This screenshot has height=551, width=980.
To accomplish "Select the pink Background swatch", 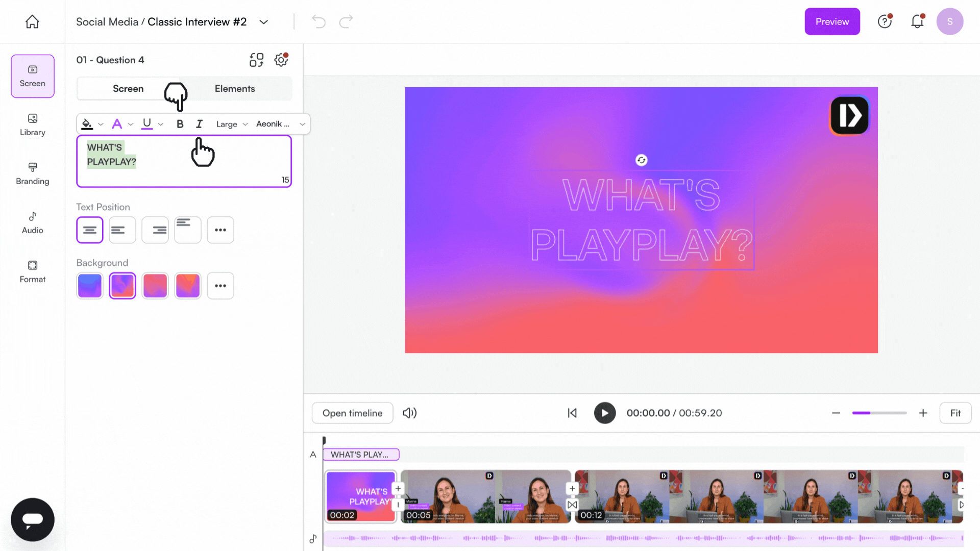I will [x=155, y=286].
